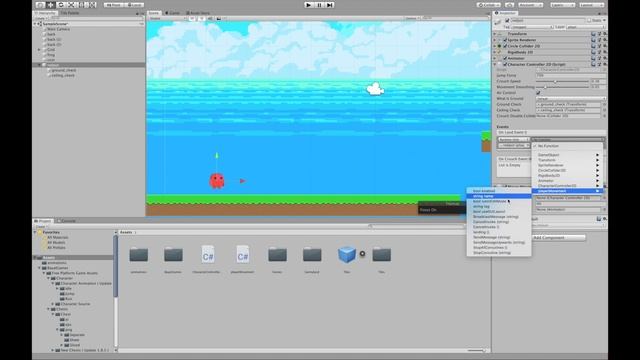Viewport: 640px width, 360px height.
Task: Choose 'No Function' in function menu
Action: tap(567, 146)
